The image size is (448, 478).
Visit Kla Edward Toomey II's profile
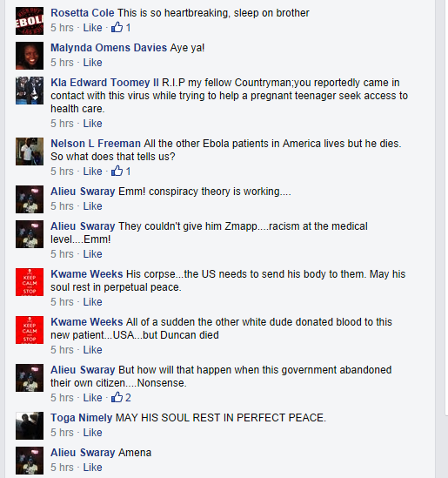point(104,83)
